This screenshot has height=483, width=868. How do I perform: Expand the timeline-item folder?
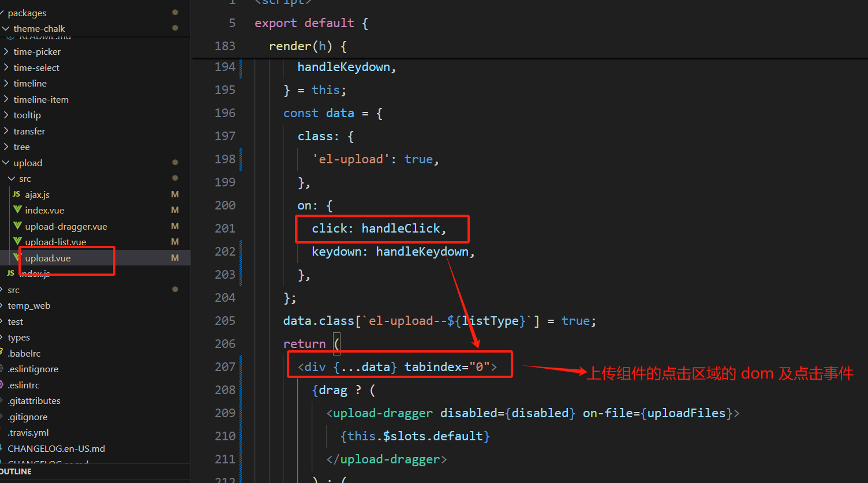pyautogui.click(x=41, y=99)
